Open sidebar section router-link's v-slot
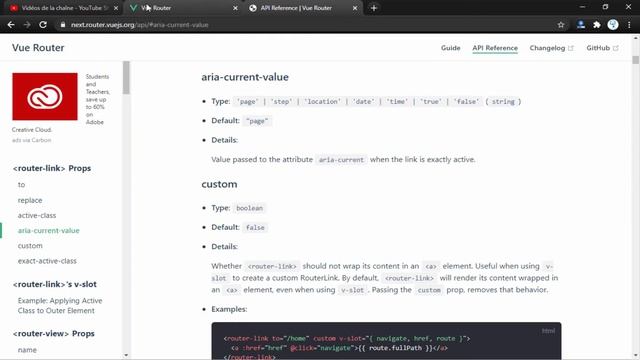 click(x=55, y=284)
